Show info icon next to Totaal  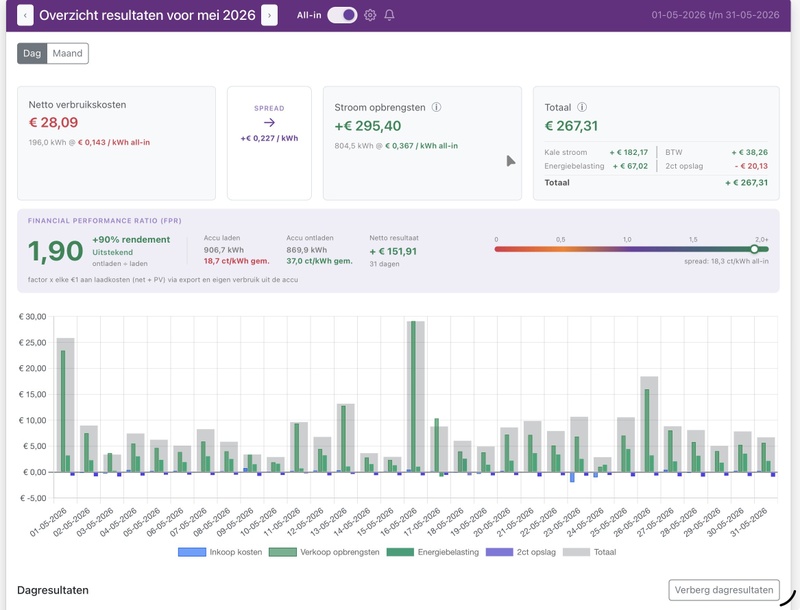click(582, 107)
